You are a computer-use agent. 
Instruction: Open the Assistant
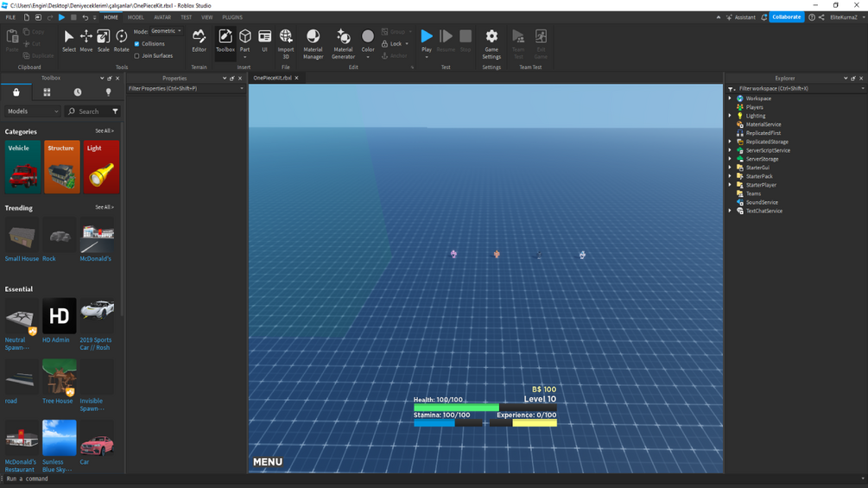coord(741,17)
